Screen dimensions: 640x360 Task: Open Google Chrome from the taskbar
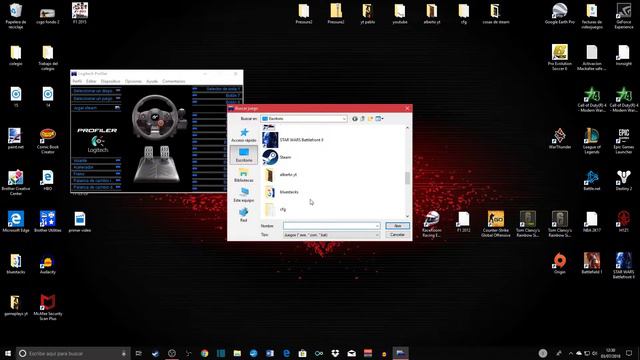(204, 353)
